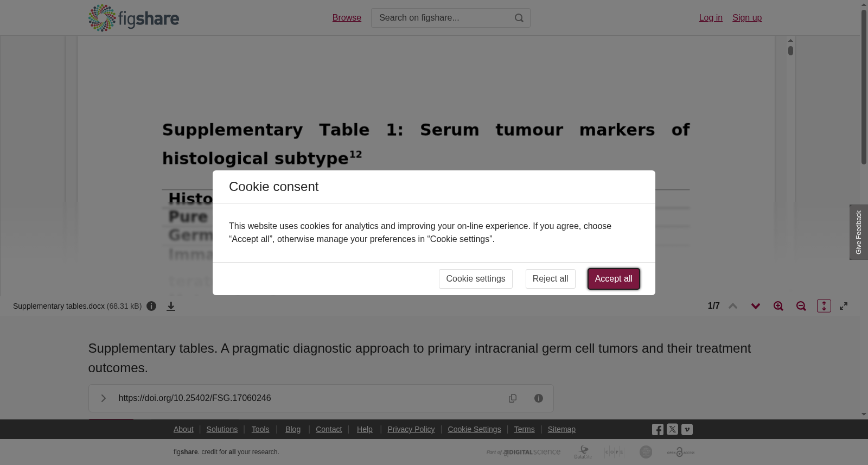The width and height of the screenshot is (868, 465).
Task: Copy the DOI link
Action: pos(513,398)
